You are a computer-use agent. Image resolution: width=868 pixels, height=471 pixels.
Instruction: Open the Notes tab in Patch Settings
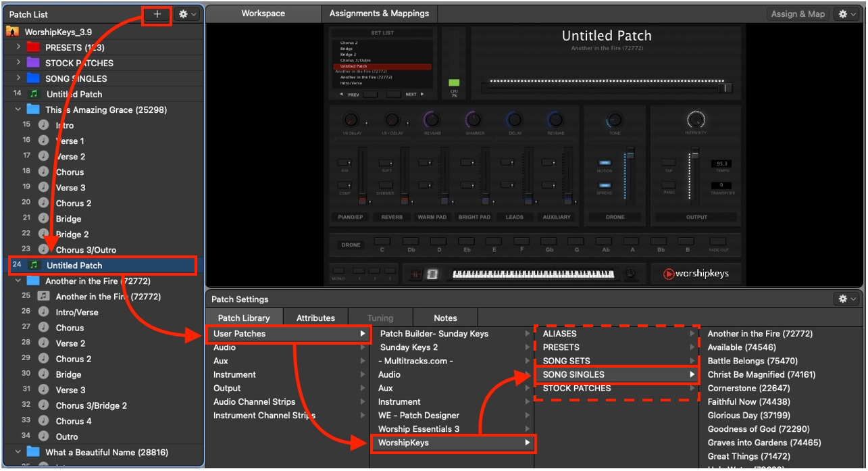(x=445, y=318)
